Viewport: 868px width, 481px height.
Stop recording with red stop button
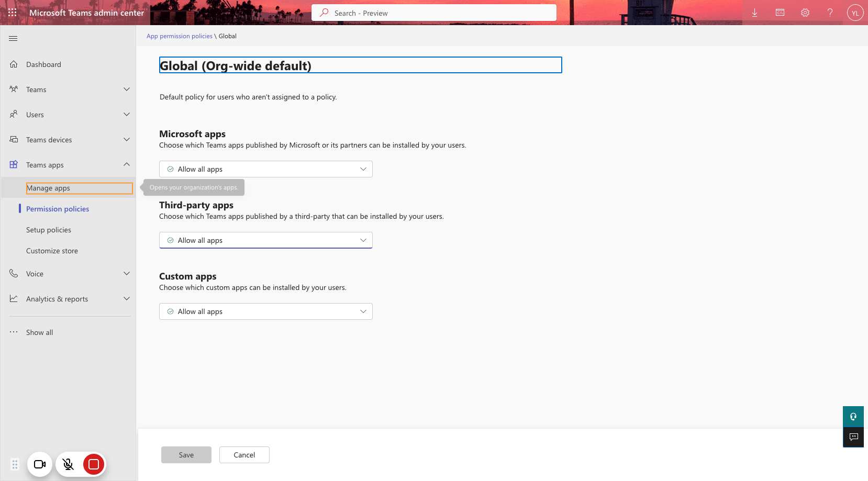click(94, 464)
